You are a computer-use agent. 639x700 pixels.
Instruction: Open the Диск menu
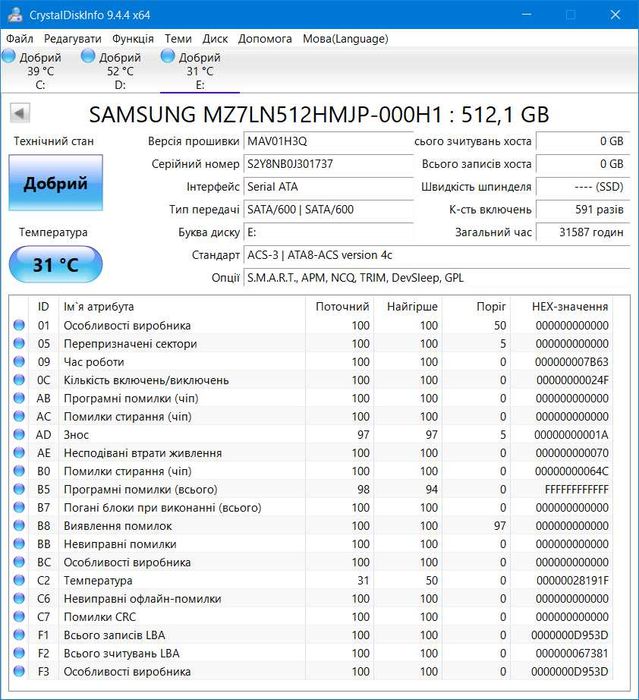point(215,39)
